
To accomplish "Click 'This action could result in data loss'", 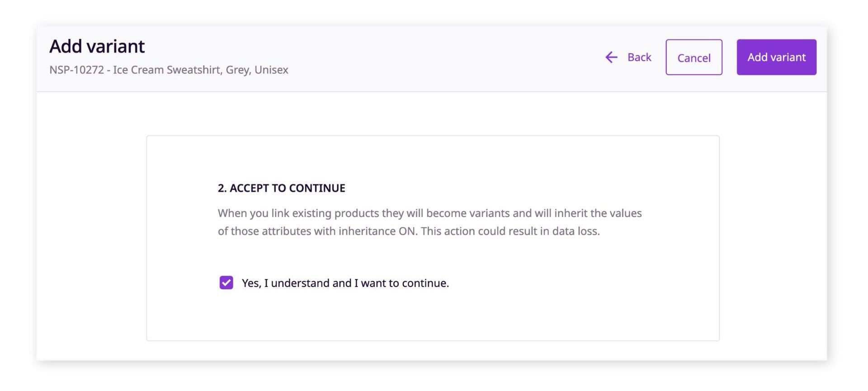I will click(x=510, y=231).
